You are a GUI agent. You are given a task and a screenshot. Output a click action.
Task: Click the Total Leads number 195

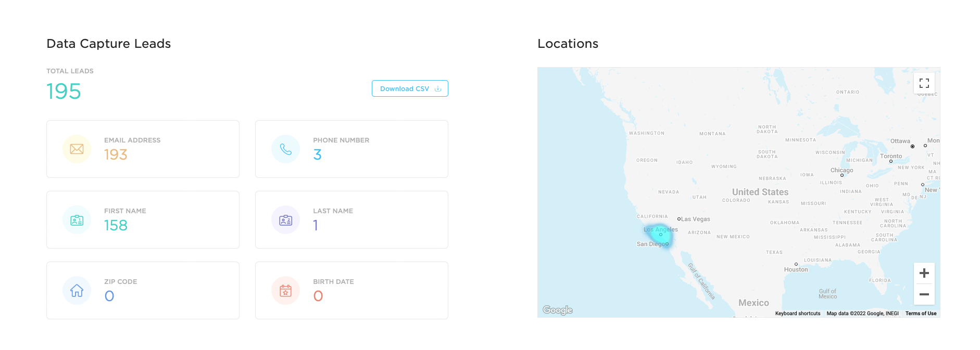click(64, 92)
